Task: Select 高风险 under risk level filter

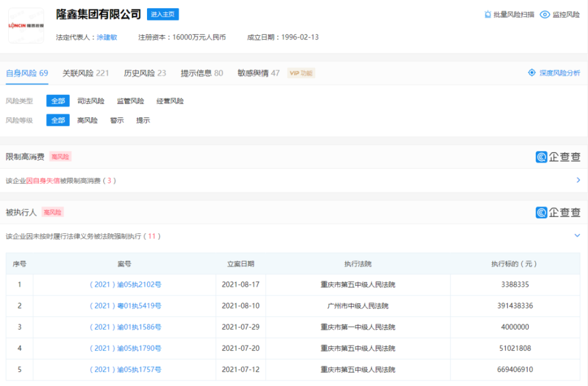Action: 87,120
